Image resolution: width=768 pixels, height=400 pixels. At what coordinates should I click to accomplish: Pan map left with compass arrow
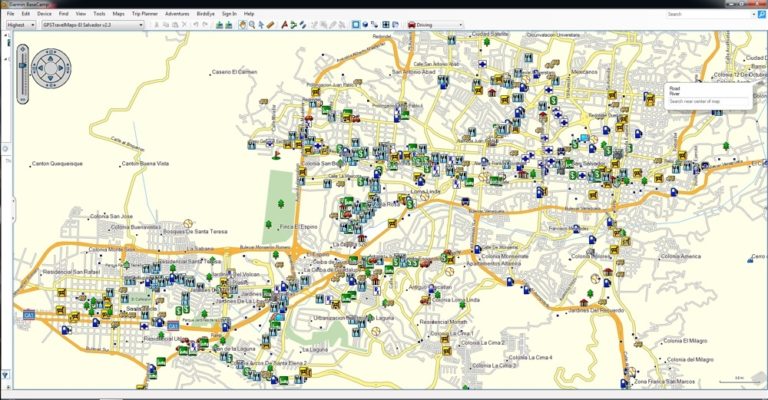[x=39, y=69]
